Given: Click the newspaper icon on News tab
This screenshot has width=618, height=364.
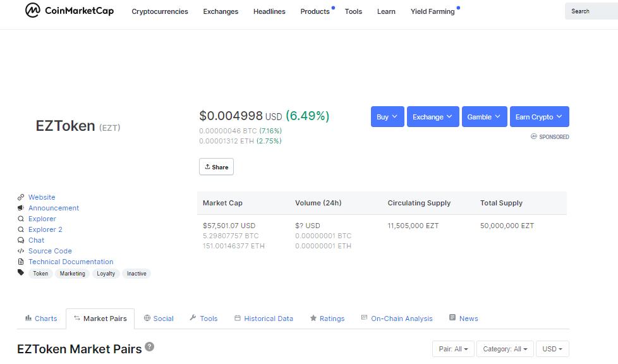Looking at the screenshot, I should 452,317.
